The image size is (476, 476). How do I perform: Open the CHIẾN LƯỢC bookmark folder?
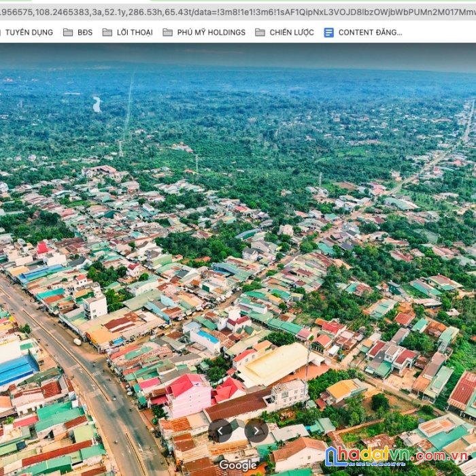(284, 33)
